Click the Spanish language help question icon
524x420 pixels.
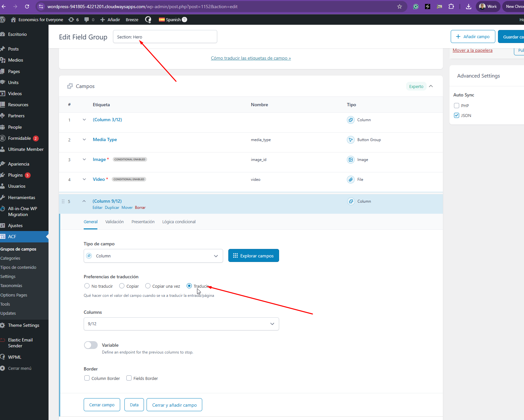point(184,20)
